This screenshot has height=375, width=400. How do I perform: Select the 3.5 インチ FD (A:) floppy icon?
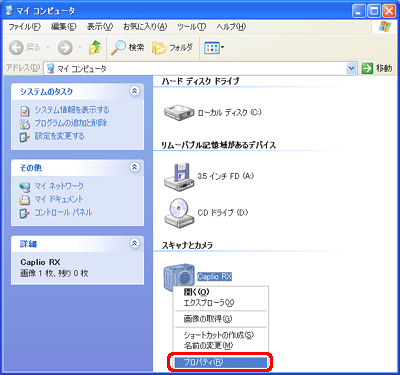click(x=179, y=177)
